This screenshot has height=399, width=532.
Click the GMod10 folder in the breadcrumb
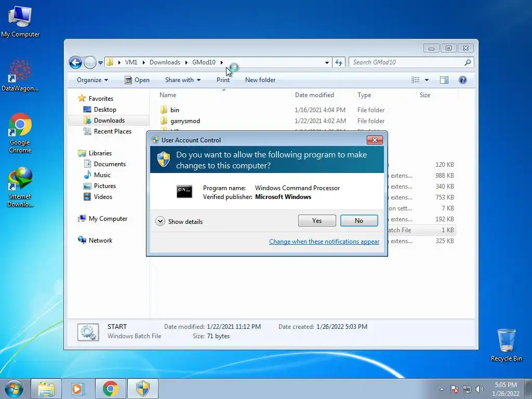point(204,62)
